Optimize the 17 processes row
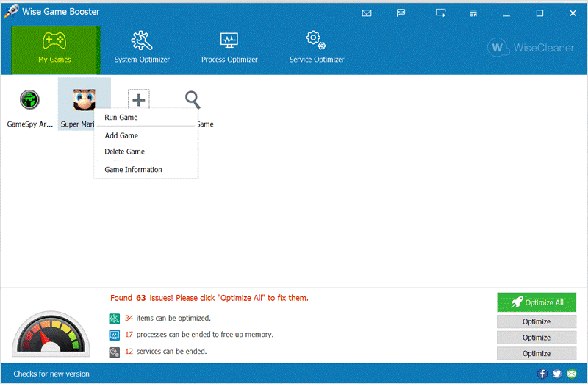This screenshot has width=588, height=384. point(537,338)
